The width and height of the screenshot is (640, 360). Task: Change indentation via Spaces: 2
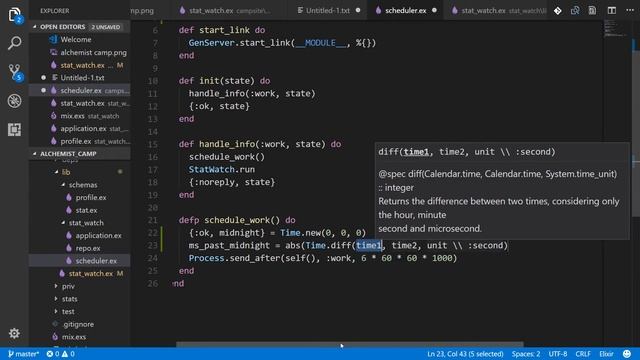pos(526,354)
